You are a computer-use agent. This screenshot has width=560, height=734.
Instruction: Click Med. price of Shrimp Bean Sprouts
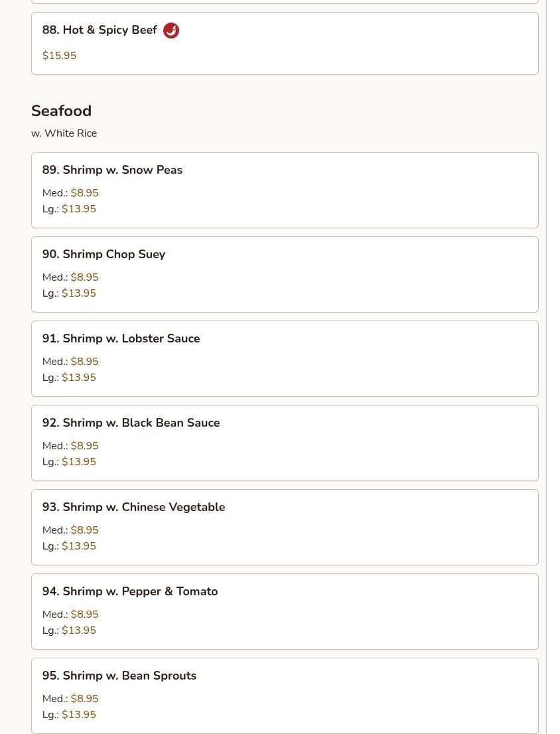pyautogui.click(x=84, y=699)
